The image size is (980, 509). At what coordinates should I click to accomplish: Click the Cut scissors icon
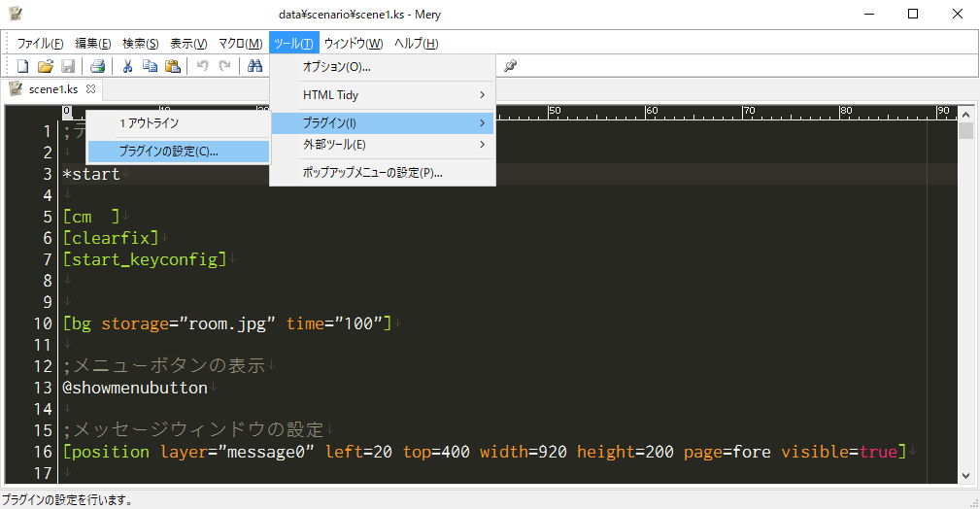[x=127, y=66]
